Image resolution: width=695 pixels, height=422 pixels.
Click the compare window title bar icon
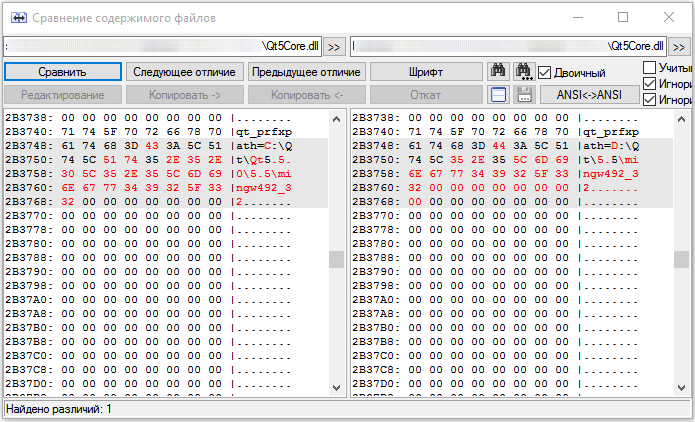[19, 18]
